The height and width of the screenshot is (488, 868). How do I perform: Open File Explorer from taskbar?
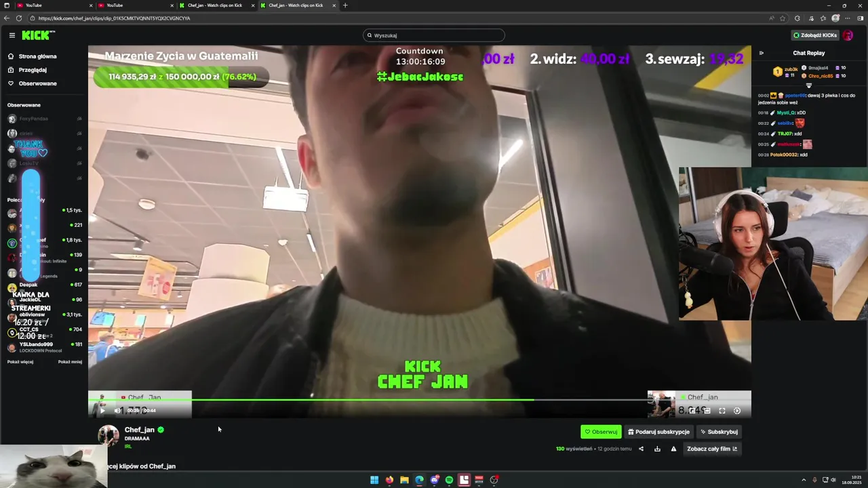[x=404, y=480]
